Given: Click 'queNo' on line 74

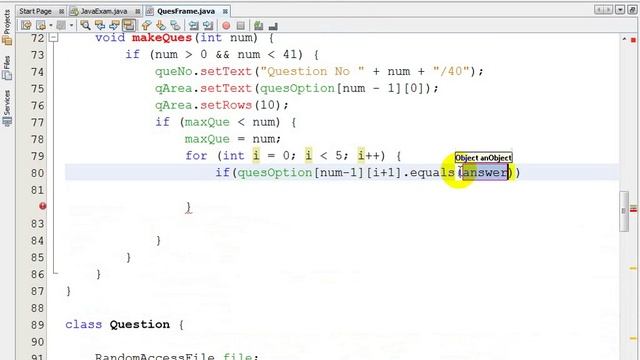Looking at the screenshot, I should point(173,71).
